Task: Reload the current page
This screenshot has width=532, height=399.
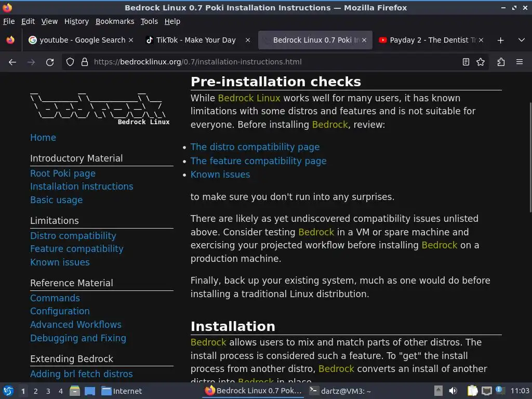Action: (50, 62)
